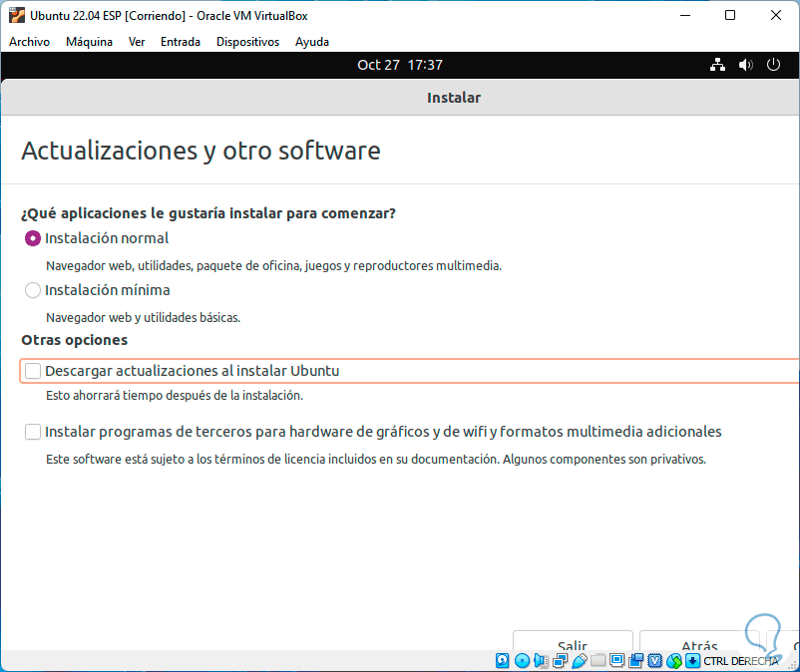Image resolution: width=800 pixels, height=672 pixels.
Task: Open the Archivo menu
Action: tap(30, 42)
